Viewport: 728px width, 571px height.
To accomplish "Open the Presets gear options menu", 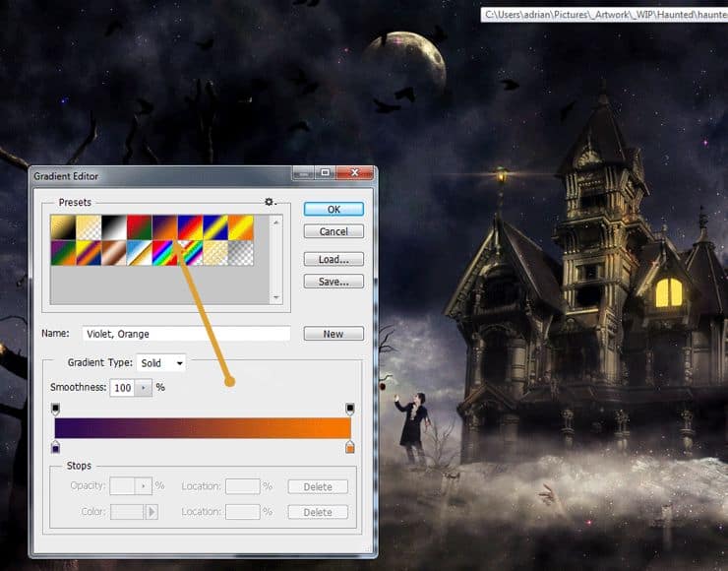I will pyautogui.click(x=270, y=202).
